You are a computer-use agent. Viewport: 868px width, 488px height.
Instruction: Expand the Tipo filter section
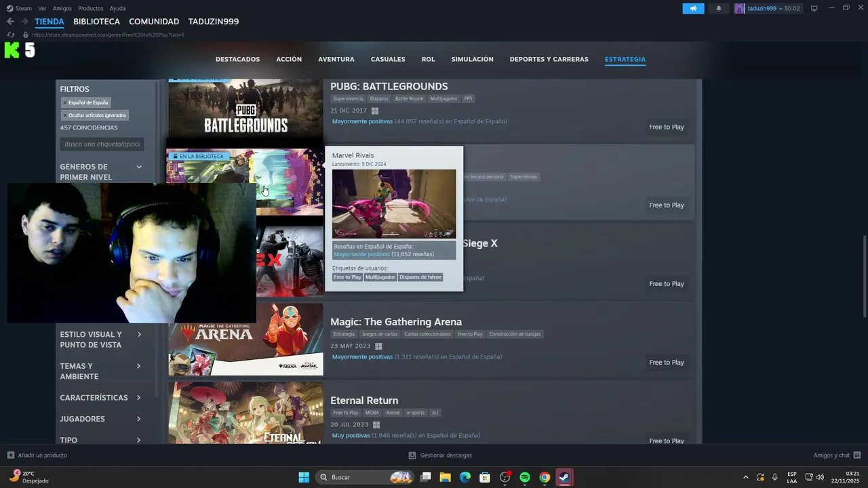coord(139,440)
